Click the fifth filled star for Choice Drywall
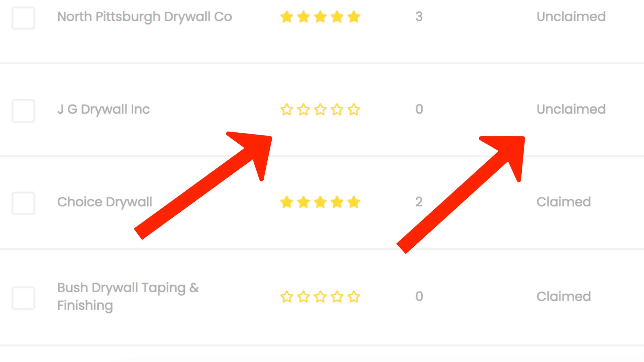The image size is (644, 362). click(x=354, y=202)
